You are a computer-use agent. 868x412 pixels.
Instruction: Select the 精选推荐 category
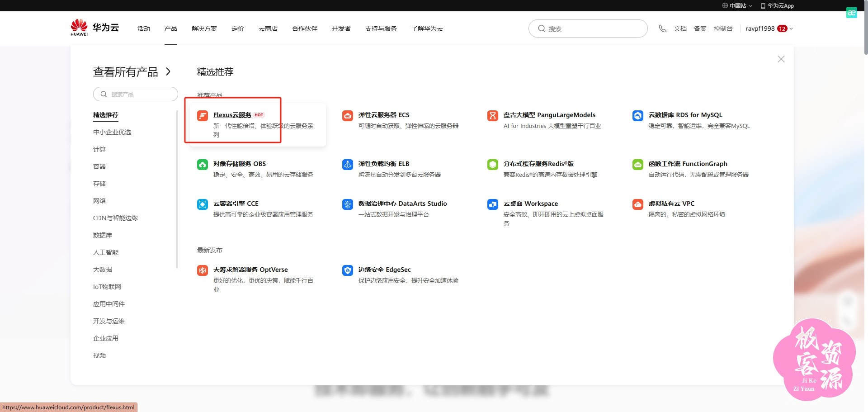[x=106, y=115]
